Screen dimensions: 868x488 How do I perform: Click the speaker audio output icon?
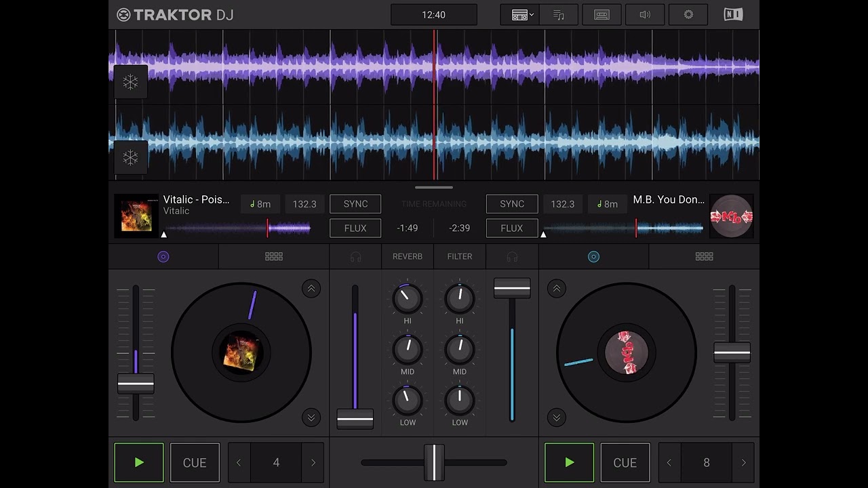[x=645, y=15]
